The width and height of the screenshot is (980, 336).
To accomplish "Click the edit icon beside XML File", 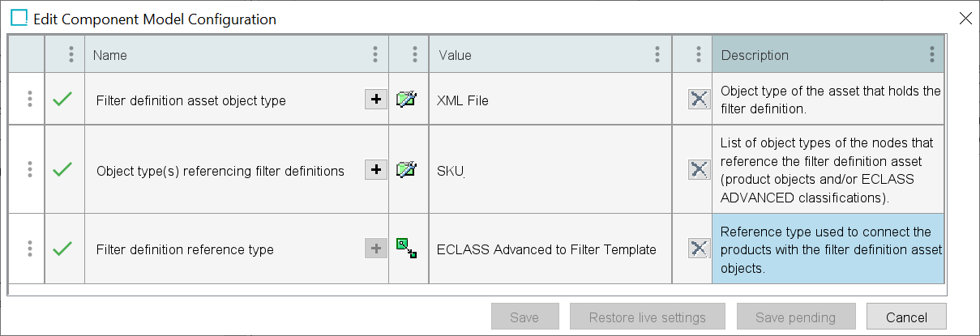I will click(x=406, y=100).
